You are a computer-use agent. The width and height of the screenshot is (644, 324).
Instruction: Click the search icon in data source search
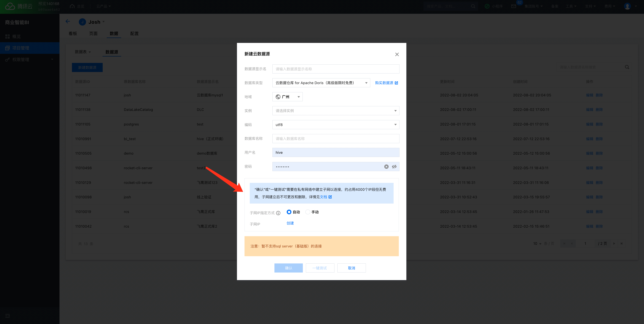pyautogui.click(x=627, y=67)
